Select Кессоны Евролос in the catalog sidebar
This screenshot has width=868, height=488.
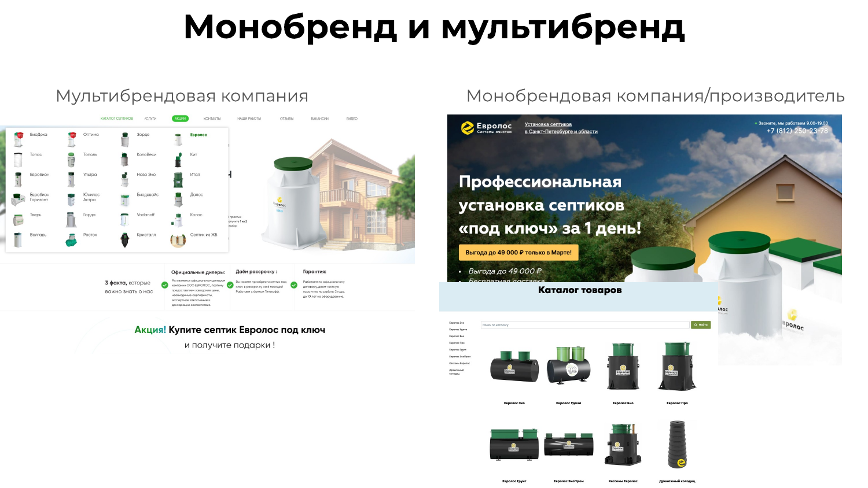pos(459,363)
